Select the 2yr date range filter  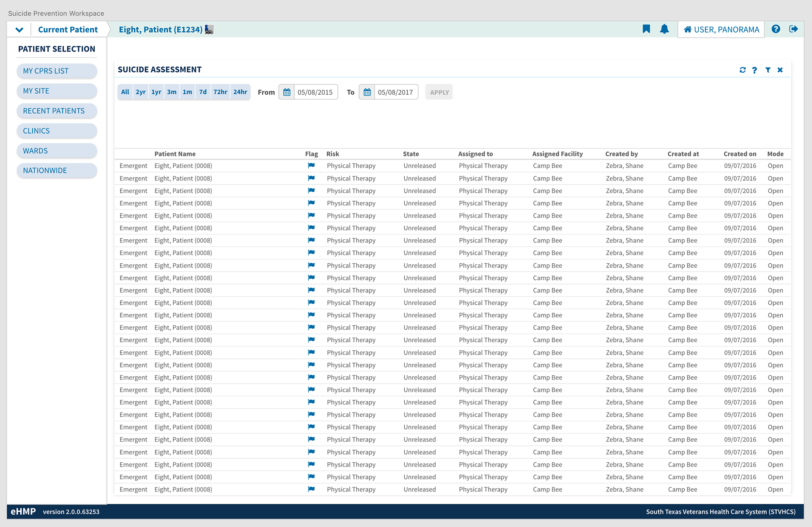pos(140,92)
